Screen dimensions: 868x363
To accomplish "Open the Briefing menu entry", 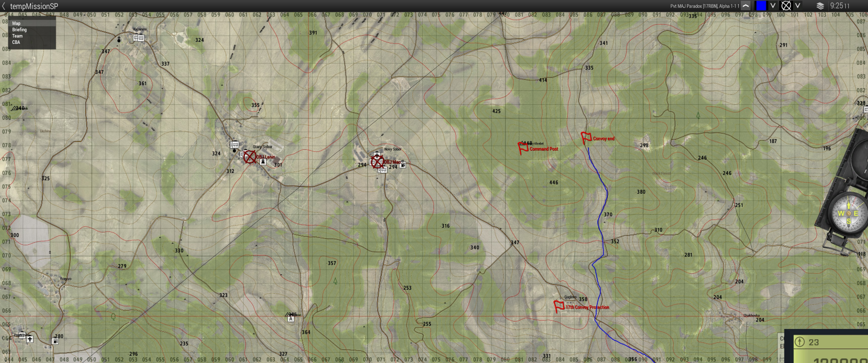I will pyautogui.click(x=20, y=30).
